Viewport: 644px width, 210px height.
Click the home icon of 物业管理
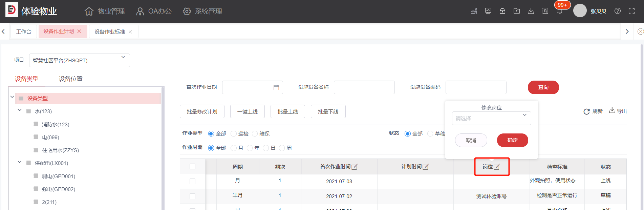point(89,11)
